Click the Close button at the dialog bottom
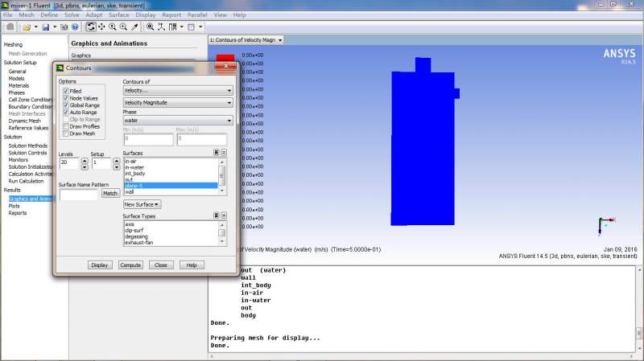 click(161, 265)
